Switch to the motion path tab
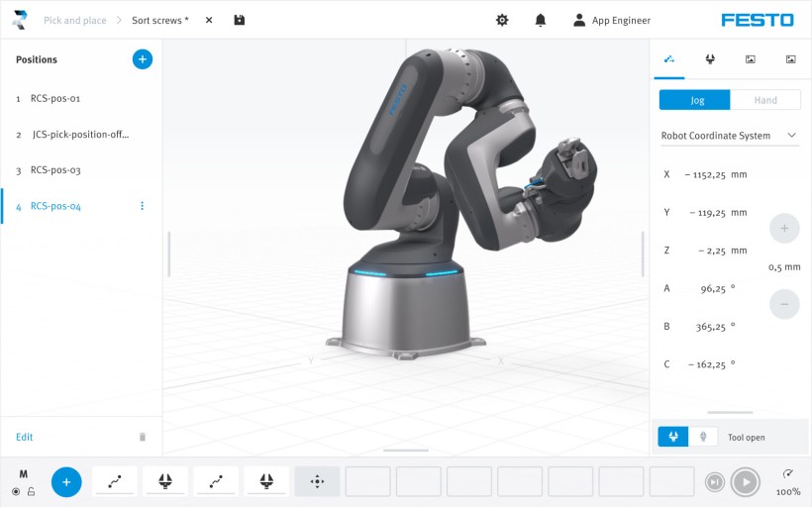The width and height of the screenshot is (812, 507). click(x=669, y=59)
